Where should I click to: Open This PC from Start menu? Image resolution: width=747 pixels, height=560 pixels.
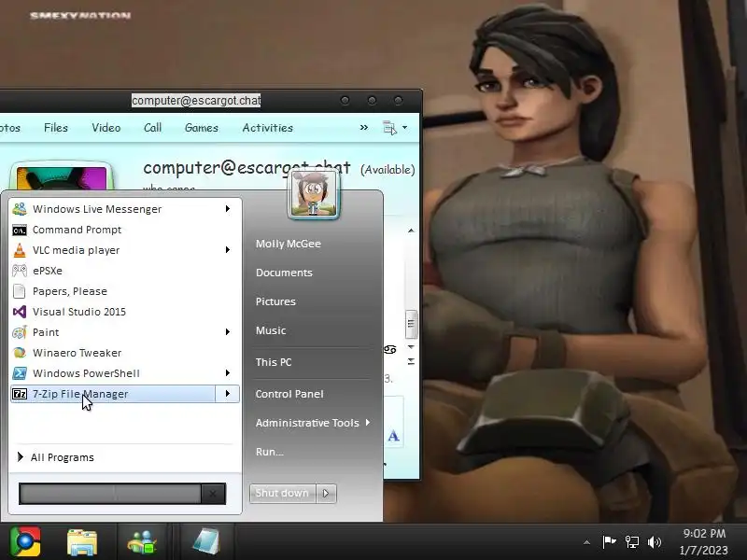click(x=274, y=362)
